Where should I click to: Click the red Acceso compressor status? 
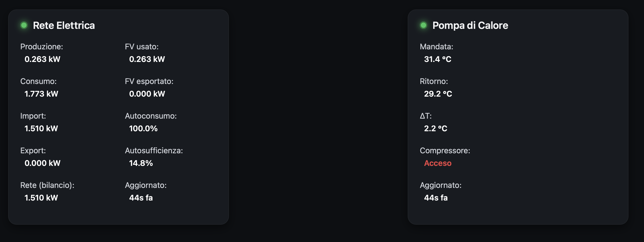[438, 163]
